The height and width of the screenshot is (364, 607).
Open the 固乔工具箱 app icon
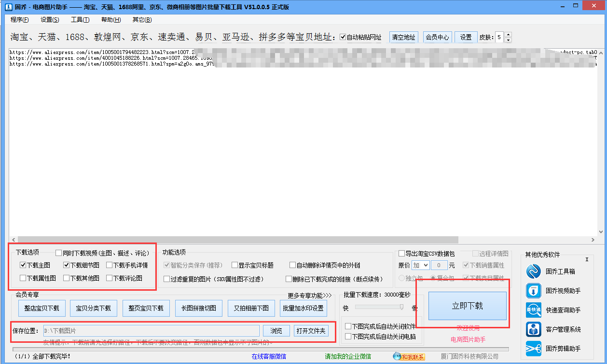[x=534, y=272]
